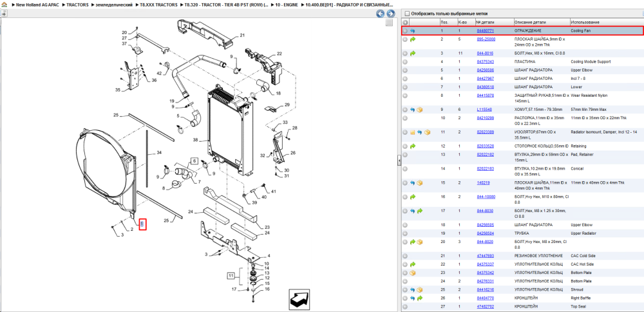Click callout 38 on radiator diagram
The width and height of the screenshot is (644, 312).
point(196,140)
